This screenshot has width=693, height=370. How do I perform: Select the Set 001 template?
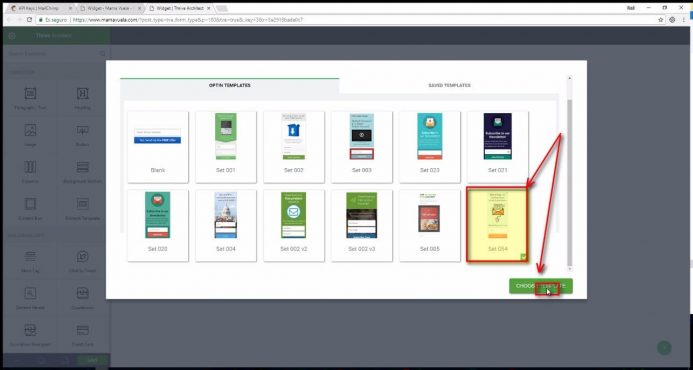(226, 146)
